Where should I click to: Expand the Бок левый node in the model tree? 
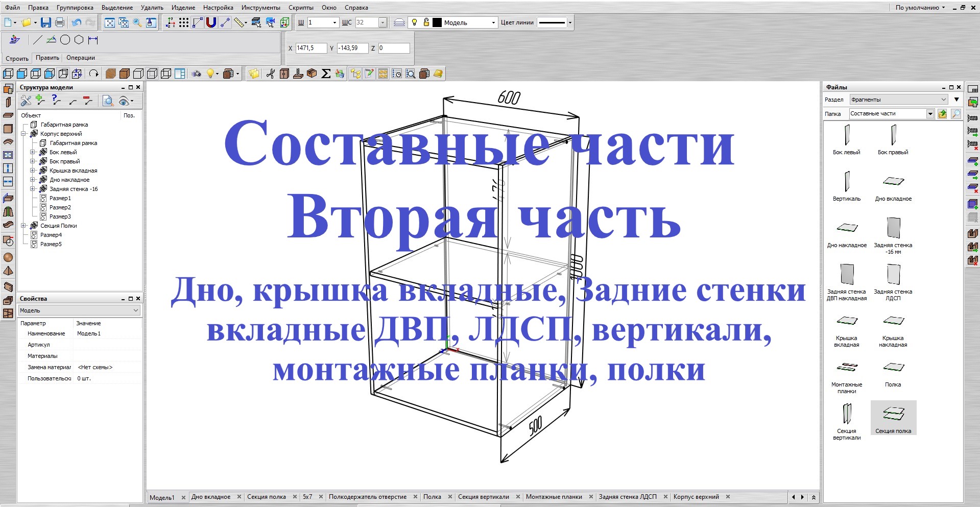coord(32,152)
